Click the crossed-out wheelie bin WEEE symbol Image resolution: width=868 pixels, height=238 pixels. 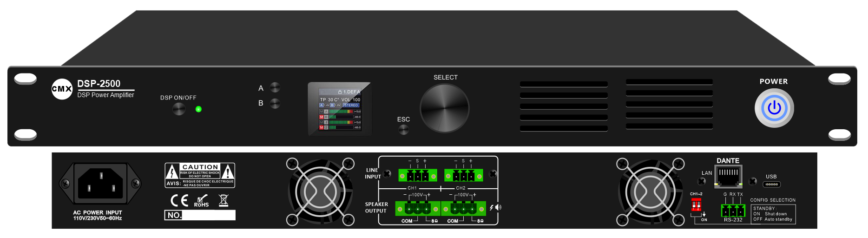pyautogui.click(x=224, y=200)
